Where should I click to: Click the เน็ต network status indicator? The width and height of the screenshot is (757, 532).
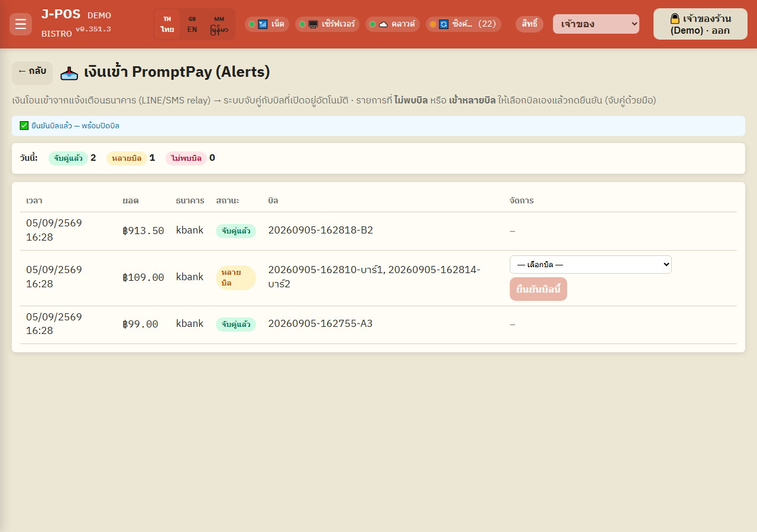267,24
